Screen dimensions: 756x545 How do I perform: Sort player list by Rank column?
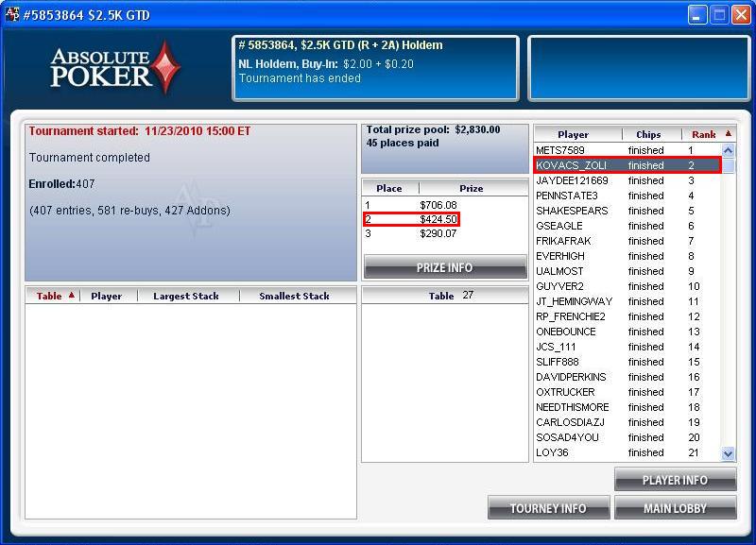(x=703, y=134)
